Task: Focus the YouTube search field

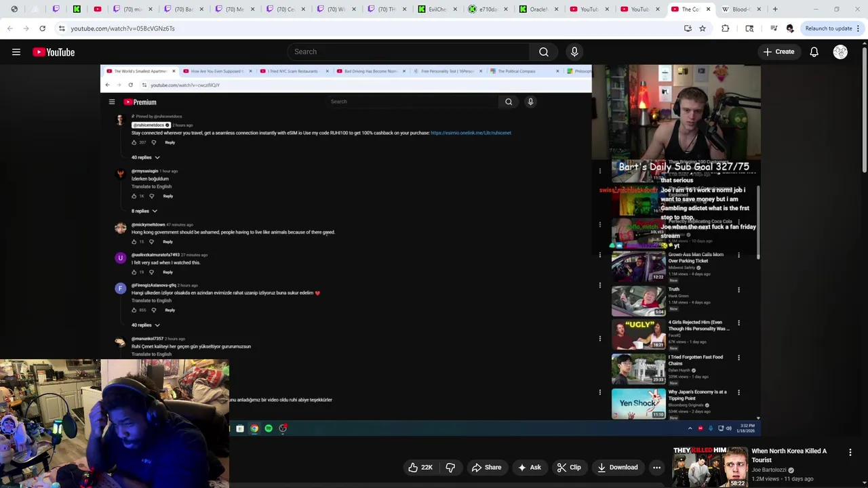Action: (x=410, y=52)
